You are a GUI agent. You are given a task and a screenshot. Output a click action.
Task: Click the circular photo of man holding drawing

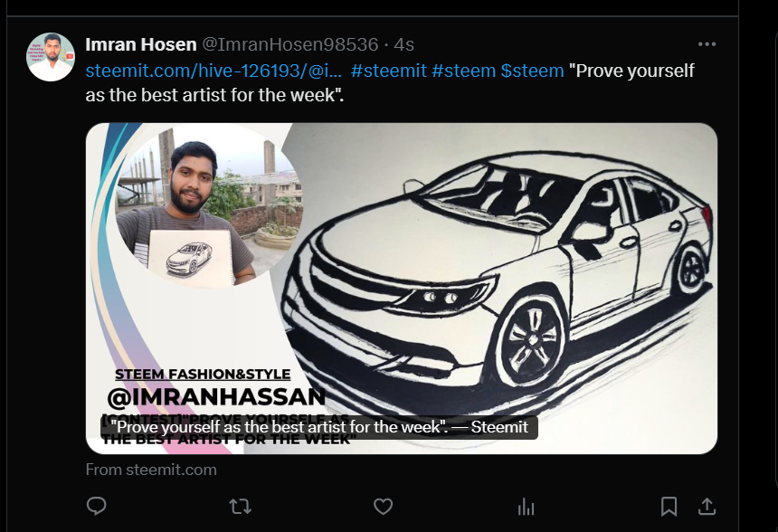pos(208,205)
